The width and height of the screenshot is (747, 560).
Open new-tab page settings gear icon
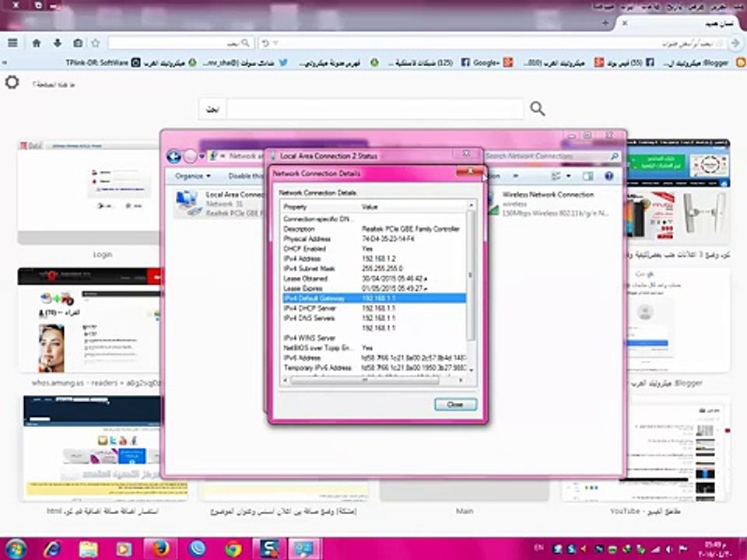pyautogui.click(x=12, y=82)
